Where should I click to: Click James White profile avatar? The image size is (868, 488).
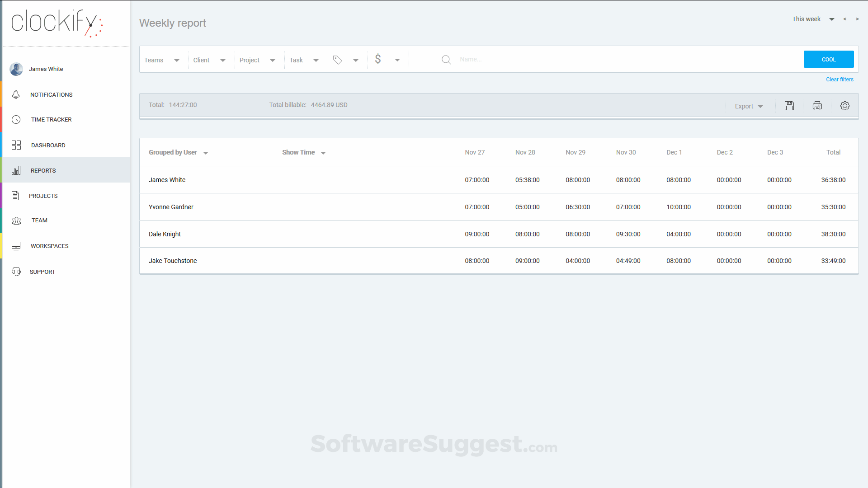click(16, 69)
